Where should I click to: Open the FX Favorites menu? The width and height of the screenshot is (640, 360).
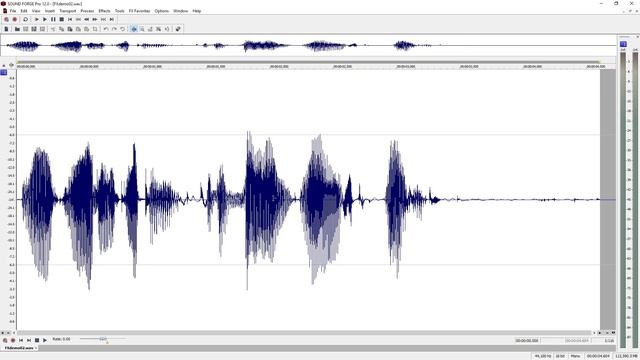click(140, 11)
